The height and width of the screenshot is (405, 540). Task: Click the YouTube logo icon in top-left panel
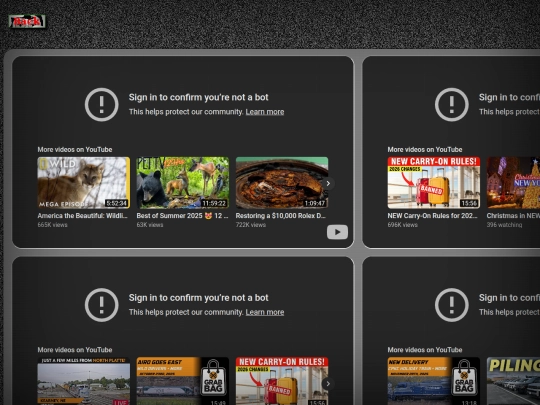click(x=337, y=232)
